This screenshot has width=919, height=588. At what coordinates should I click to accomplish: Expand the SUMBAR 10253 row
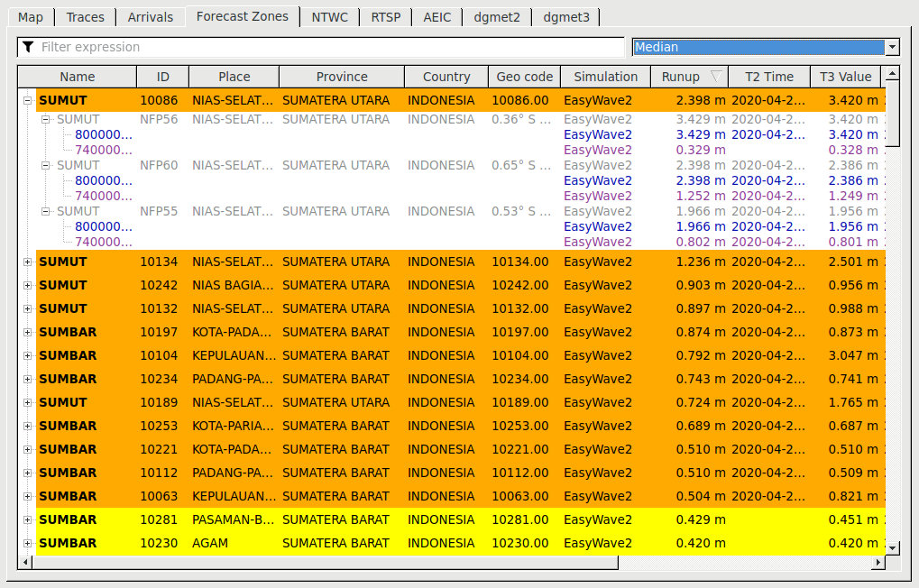point(28,427)
